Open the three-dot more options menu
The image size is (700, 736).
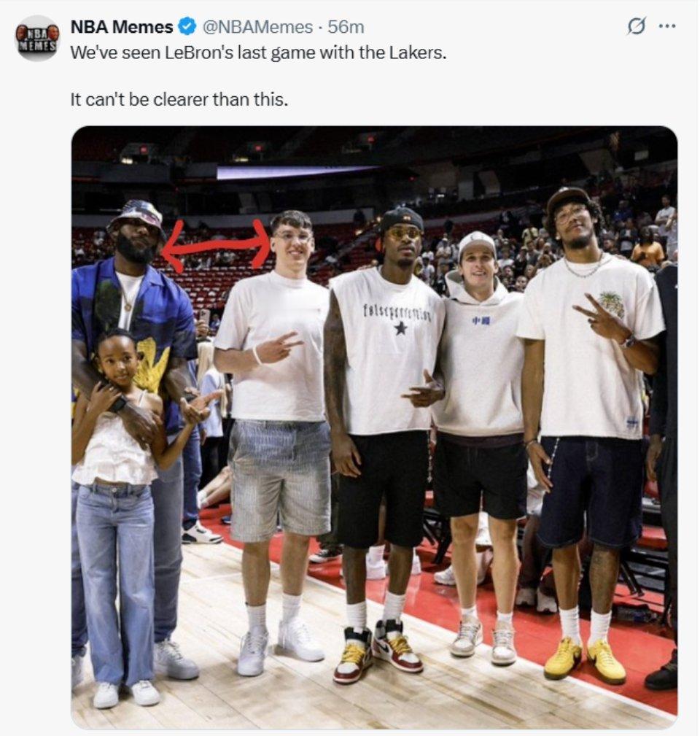[667, 26]
